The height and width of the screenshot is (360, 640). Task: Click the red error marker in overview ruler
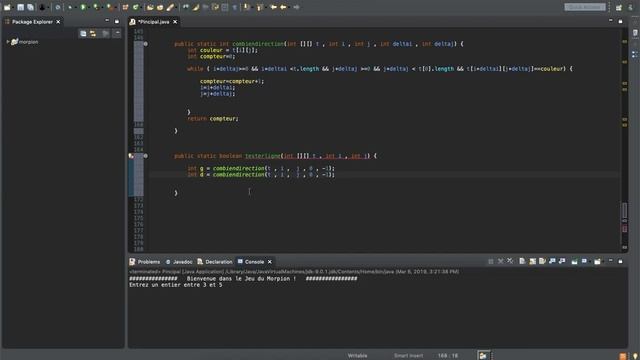pos(624,229)
